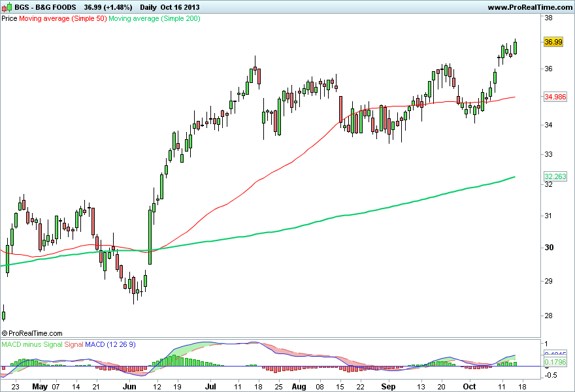Click the 33 price axis label
Screen dimensions: 575x392
tap(549, 154)
